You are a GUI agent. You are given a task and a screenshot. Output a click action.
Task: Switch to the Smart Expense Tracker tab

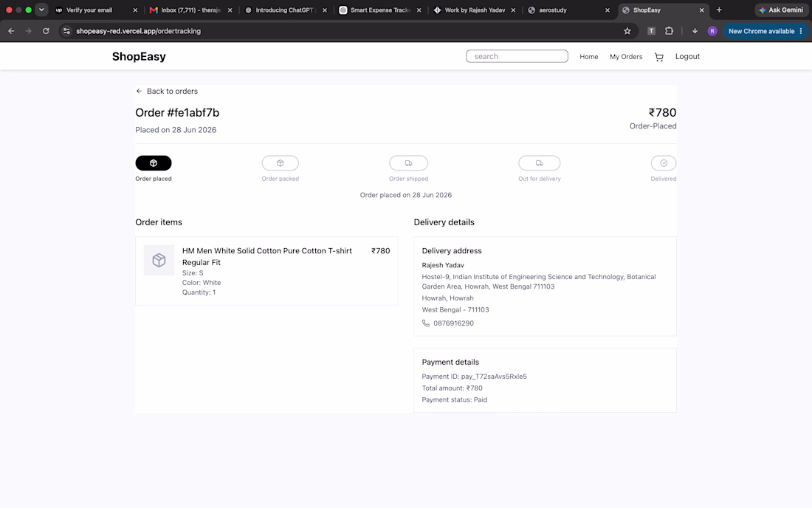point(380,10)
